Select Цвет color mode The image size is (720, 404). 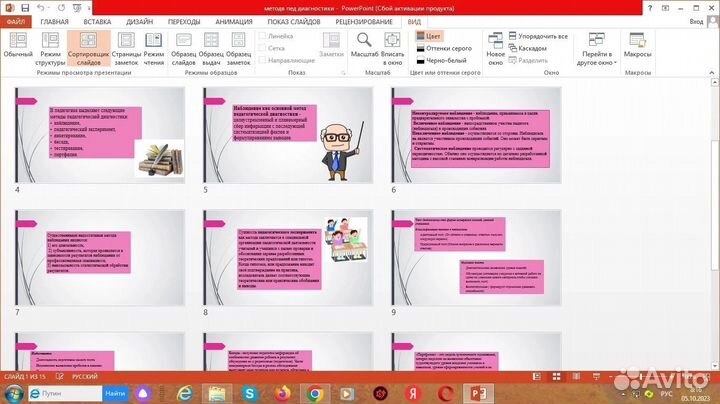[428, 36]
